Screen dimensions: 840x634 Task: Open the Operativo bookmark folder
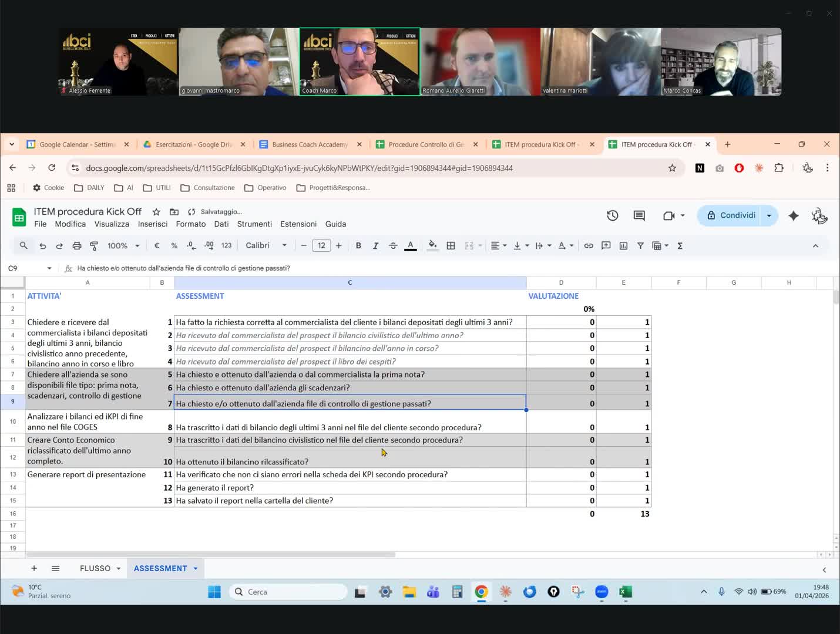(266, 188)
